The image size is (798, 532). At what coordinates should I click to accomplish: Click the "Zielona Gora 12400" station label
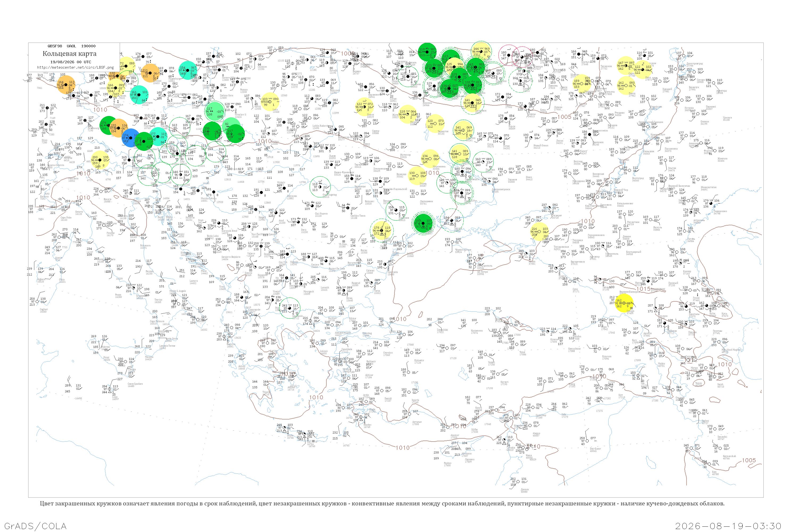(x=226, y=97)
